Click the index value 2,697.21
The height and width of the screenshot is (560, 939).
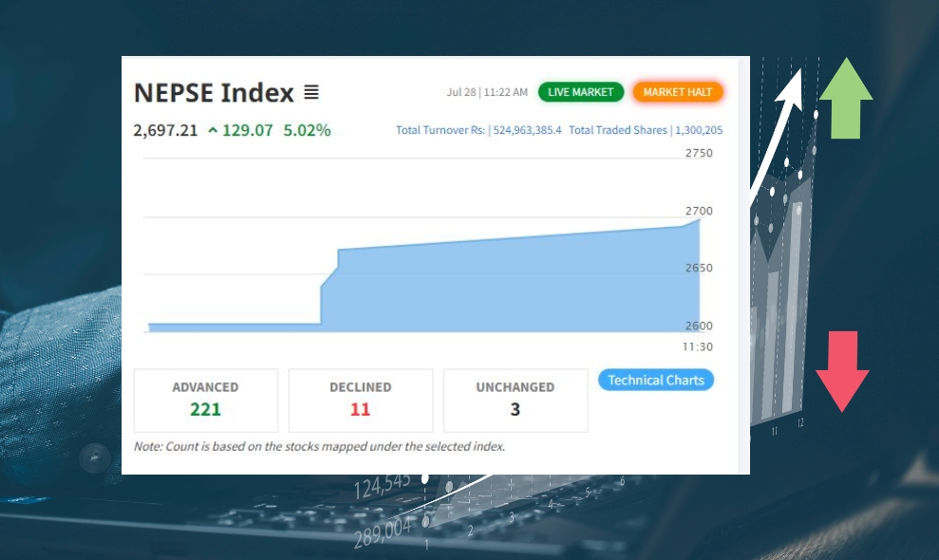[x=165, y=130]
